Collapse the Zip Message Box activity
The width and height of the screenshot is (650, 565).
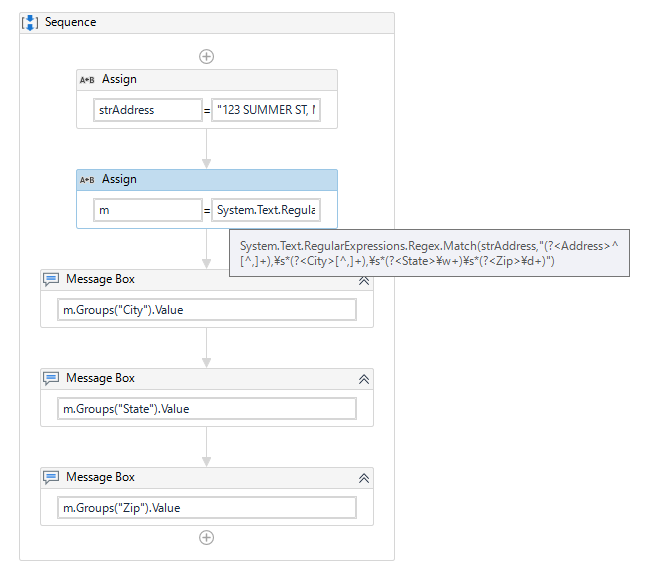coord(364,478)
